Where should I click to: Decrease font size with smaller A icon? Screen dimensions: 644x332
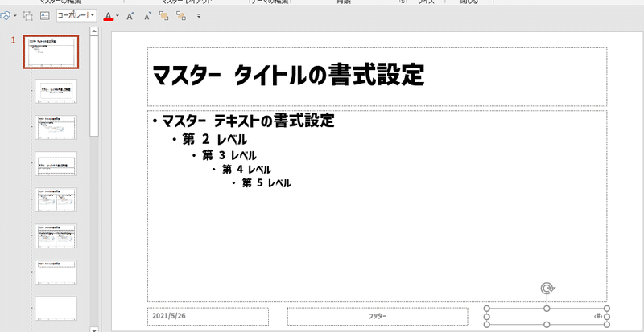pos(147,16)
